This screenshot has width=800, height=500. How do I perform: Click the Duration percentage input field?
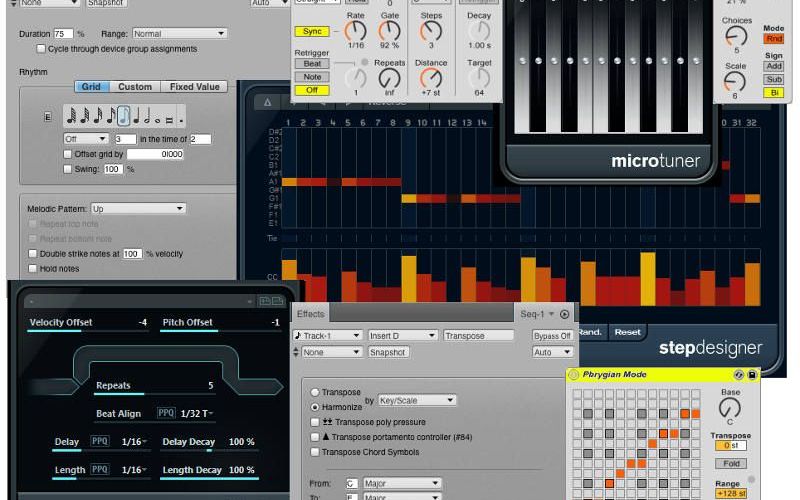pos(63,34)
